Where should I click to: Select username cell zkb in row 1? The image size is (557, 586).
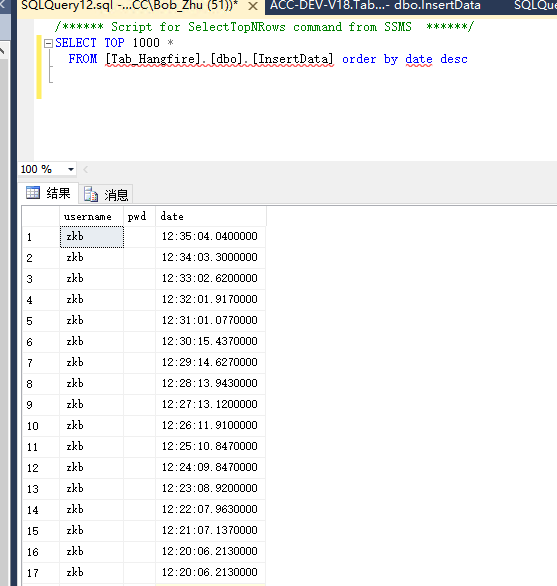(92, 237)
